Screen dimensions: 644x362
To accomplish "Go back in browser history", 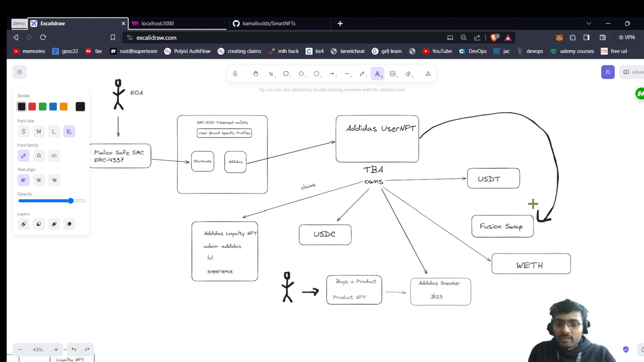I will [16, 37].
